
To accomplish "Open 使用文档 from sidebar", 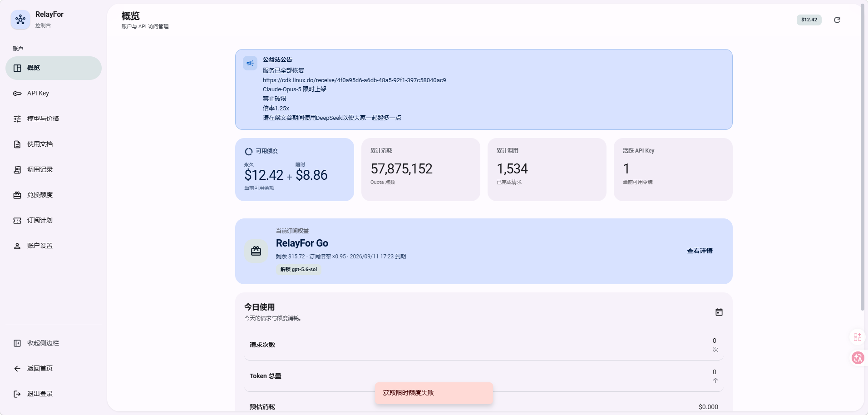I will tap(54, 144).
